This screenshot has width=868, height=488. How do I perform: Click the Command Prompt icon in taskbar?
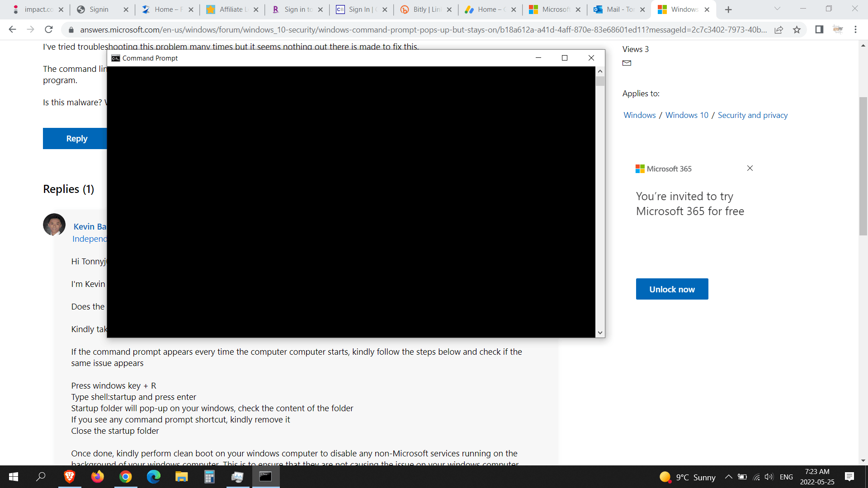click(x=266, y=476)
